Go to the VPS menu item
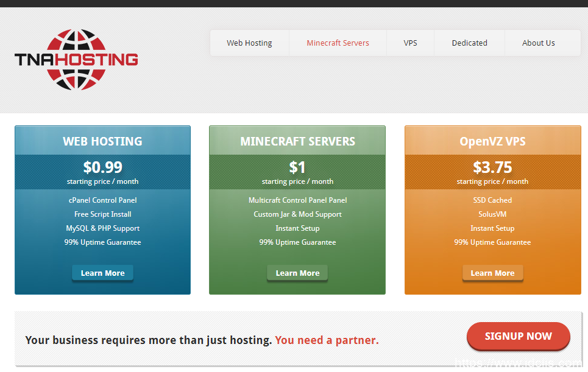 click(410, 43)
